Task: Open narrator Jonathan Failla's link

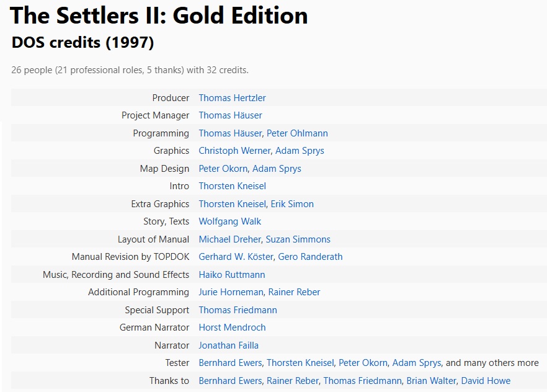Action: [x=228, y=345]
